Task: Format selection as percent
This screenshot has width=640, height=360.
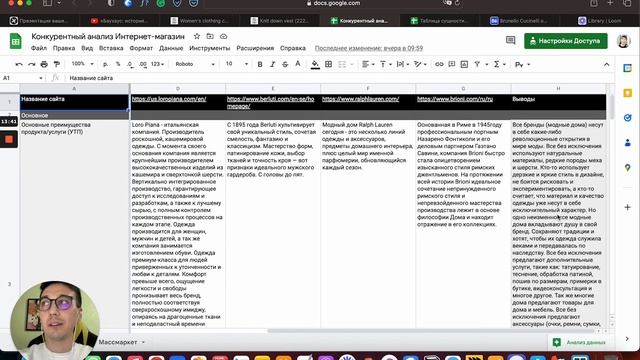Action: (118, 64)
